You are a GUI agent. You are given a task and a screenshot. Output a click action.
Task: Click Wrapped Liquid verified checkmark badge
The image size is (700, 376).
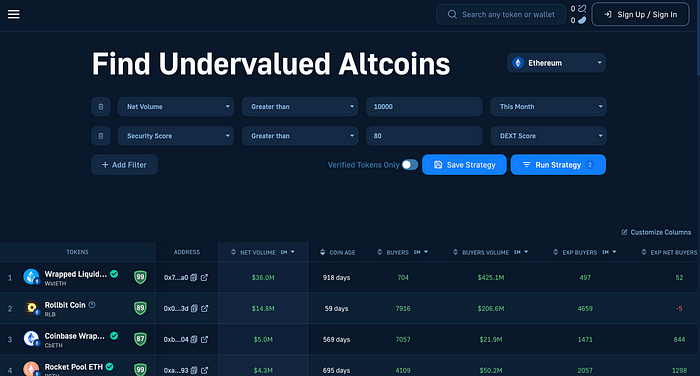(114, 274)
